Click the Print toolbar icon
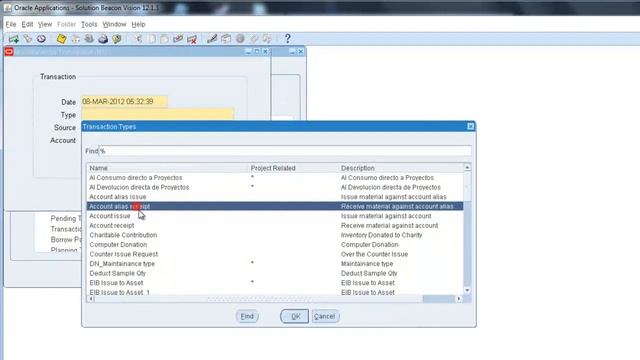The image size is (640, 360). tap(103, 39)
